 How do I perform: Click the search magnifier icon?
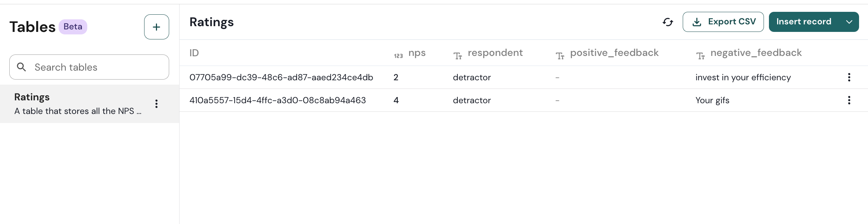coord(21,67)
